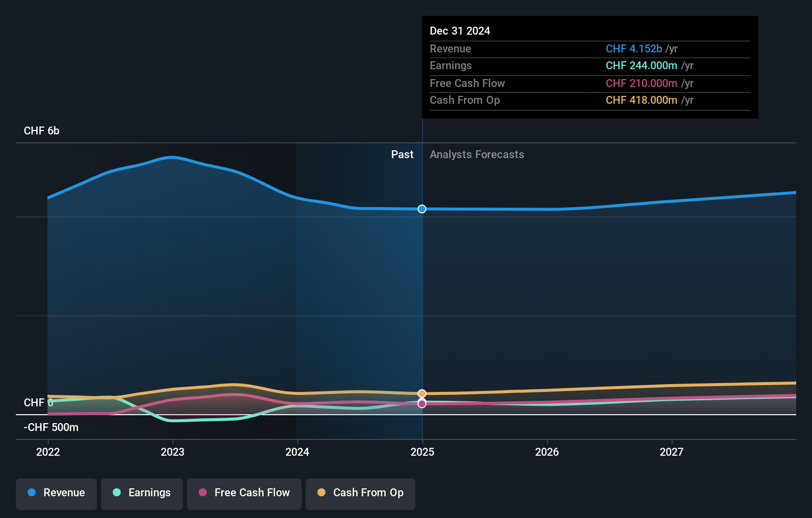Click the pink Free Cash Flow legend dot

pyautogui.click(x=203, y=492)
